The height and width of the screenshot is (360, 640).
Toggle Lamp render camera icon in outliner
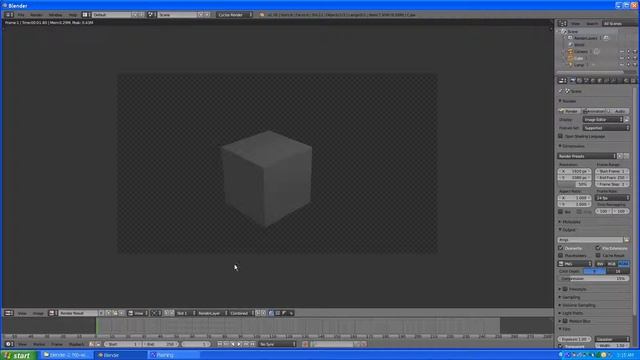coord(635,64)
